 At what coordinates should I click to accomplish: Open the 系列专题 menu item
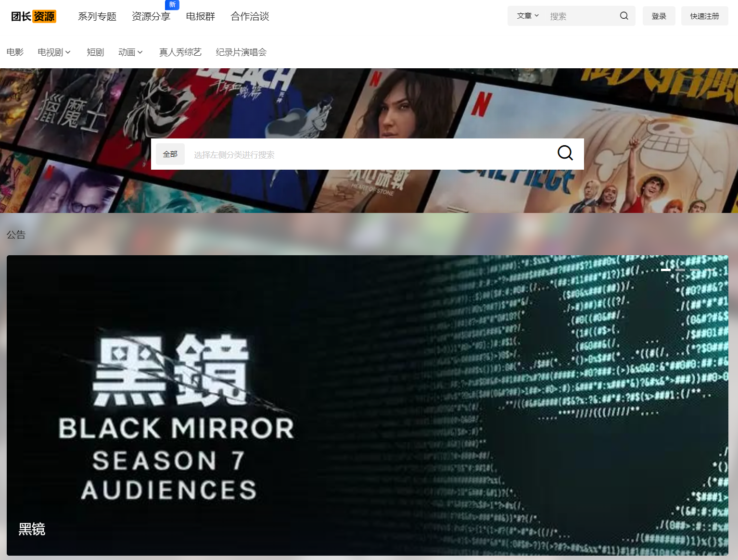(97, 16)
